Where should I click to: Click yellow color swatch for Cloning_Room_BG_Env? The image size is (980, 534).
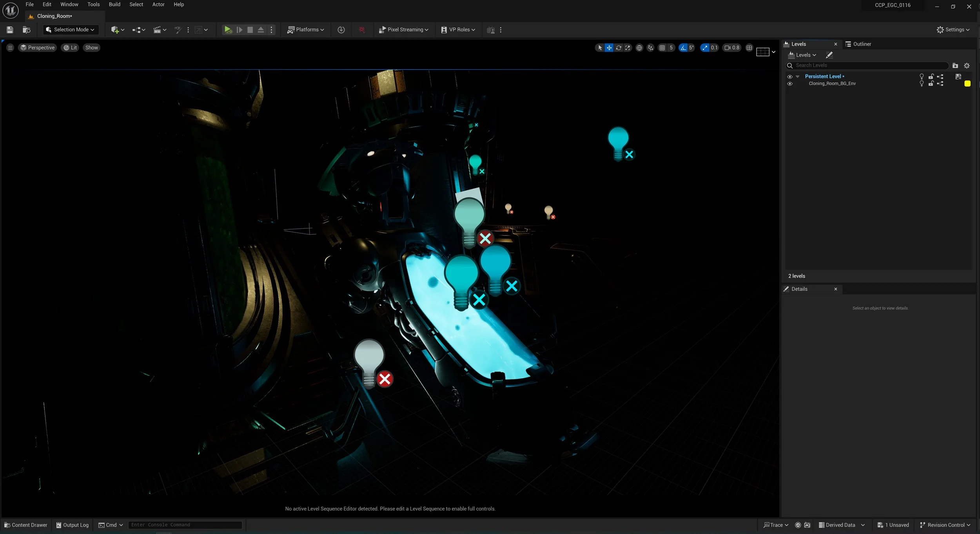click(x=967, y=84)
